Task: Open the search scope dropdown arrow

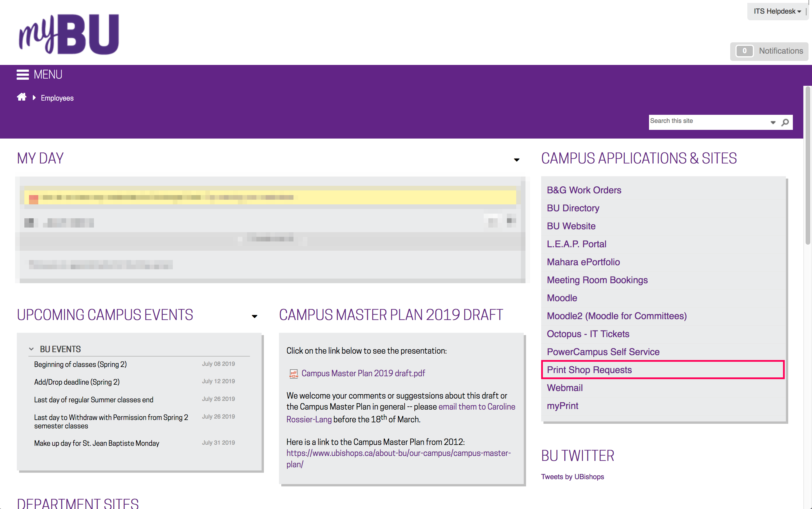Action: [773, 123]
